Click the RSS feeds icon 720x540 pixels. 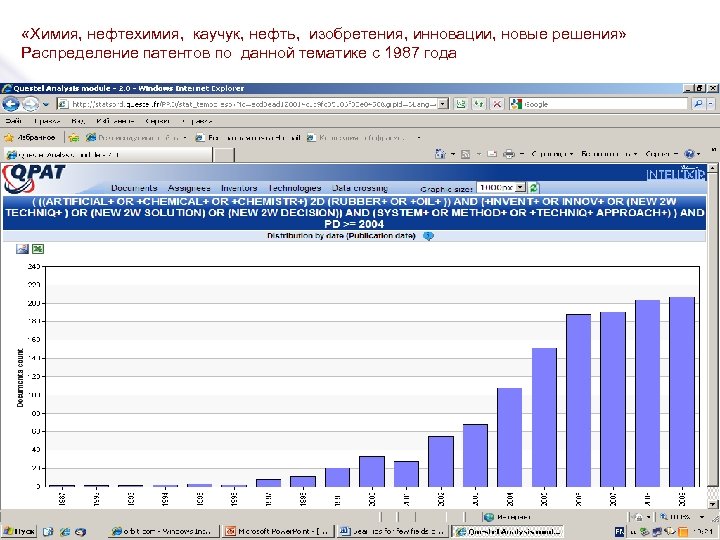click(x=465, y=154)
